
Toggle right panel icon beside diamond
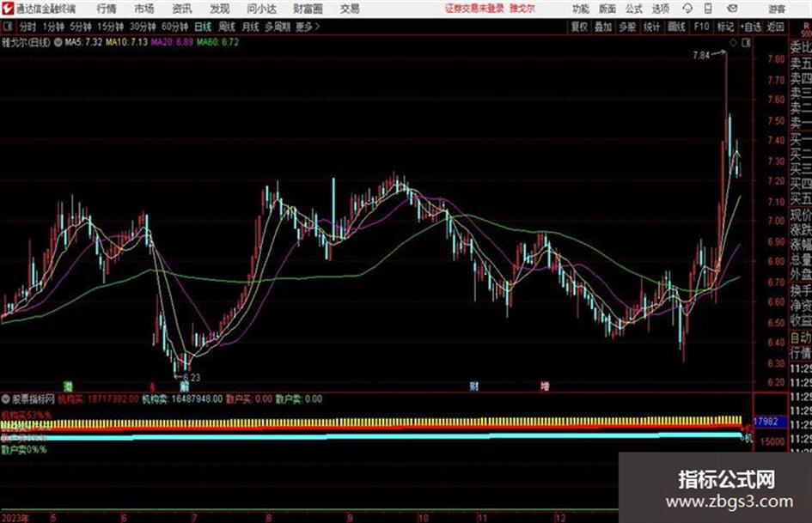[x=746, y=43]
